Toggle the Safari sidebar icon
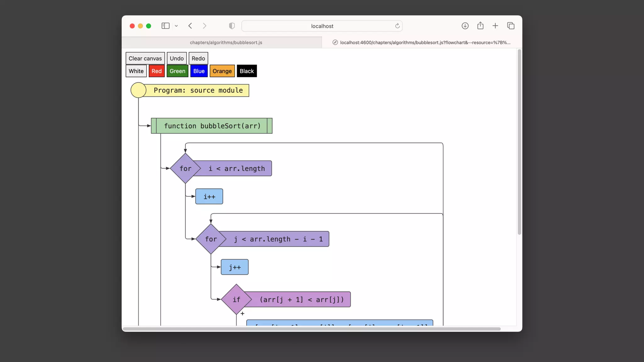Image resolution: width=644 pixels, height=362 pixels. click(x=165, y=26)
